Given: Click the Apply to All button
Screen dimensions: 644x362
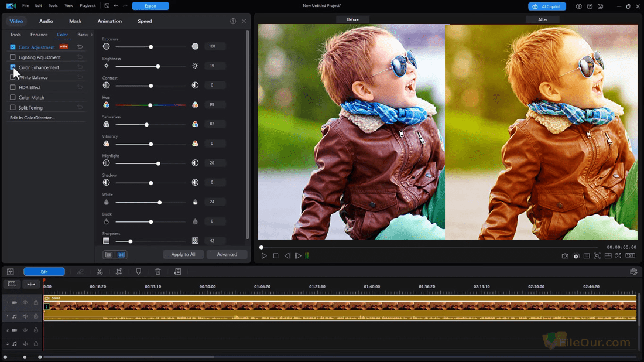Looking at the screenshot, I should (x=183, y=254).
